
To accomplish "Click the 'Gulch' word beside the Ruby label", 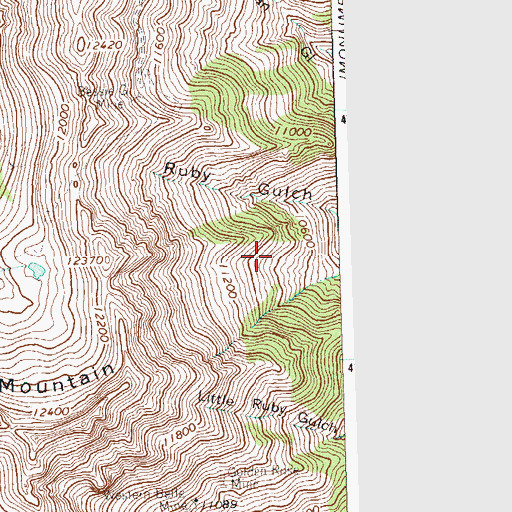I will 286,193.
